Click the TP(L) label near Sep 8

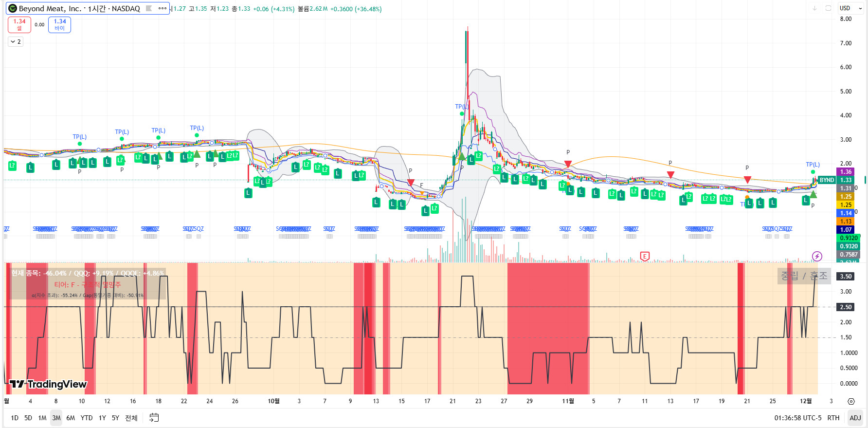tap(80, 137)
